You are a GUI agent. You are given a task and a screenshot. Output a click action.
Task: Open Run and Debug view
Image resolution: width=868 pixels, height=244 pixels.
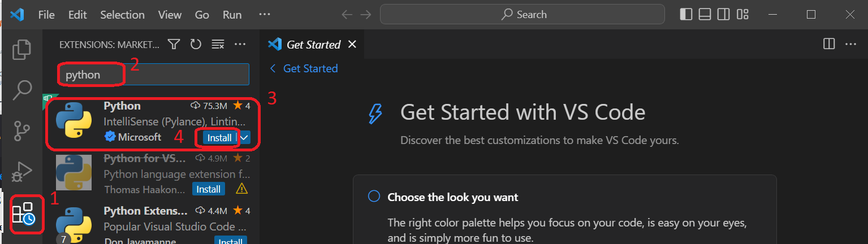[22, 171]
